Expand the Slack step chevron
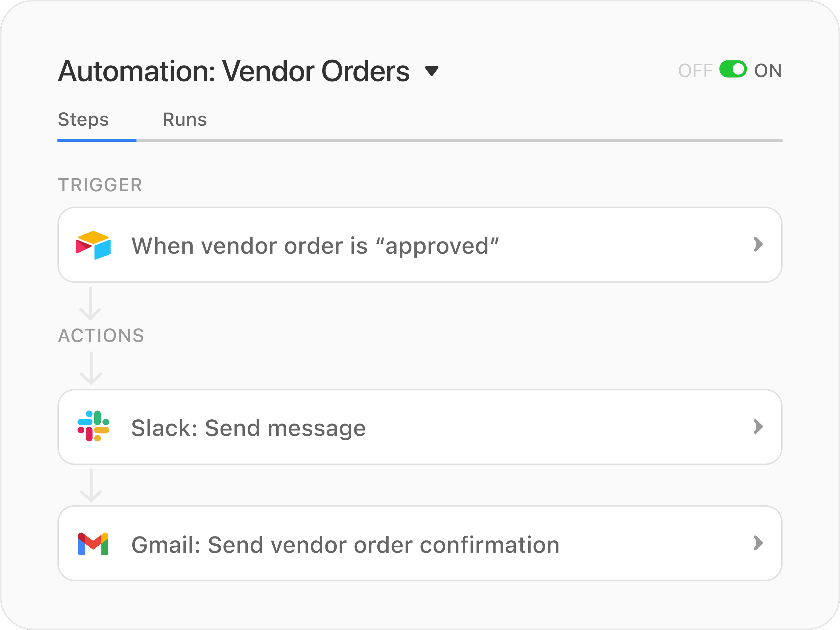Viewport: 840px width, 630px height. [x=758, y=427]
